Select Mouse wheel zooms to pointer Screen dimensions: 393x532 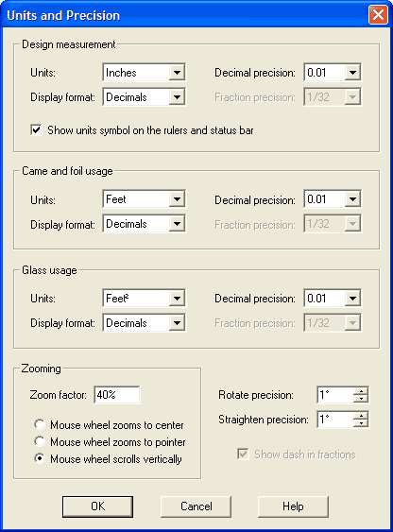coord(40,441)
